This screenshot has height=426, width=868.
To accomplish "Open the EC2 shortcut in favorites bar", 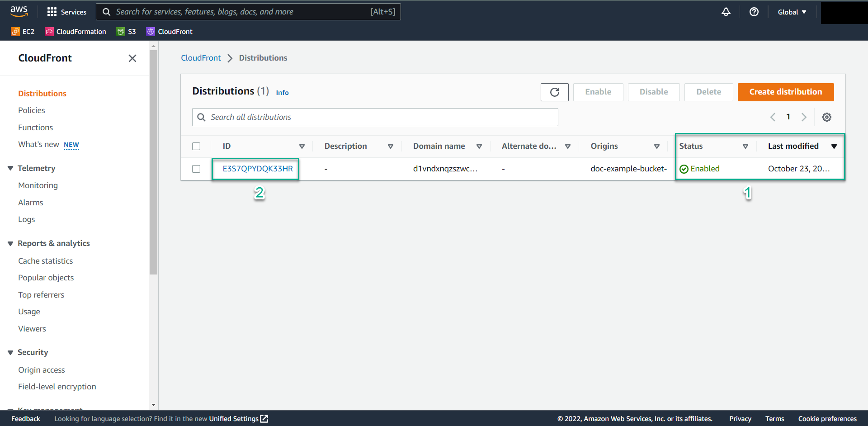I will pos(23,32).
